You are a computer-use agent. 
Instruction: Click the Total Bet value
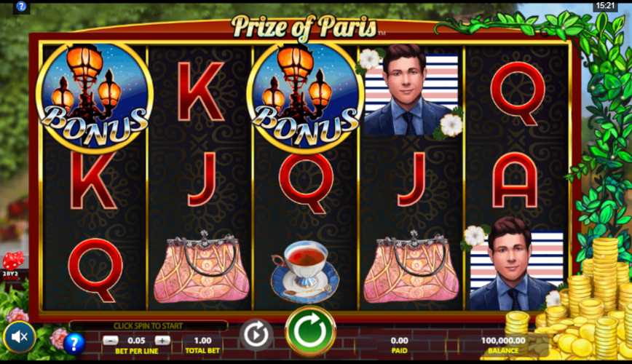[x=202, y=341]
